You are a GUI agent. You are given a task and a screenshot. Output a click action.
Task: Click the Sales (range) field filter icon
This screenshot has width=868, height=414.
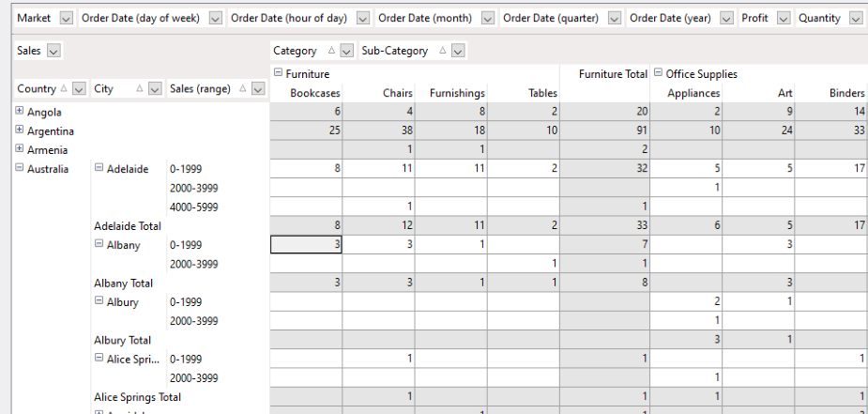click(258, 89)
